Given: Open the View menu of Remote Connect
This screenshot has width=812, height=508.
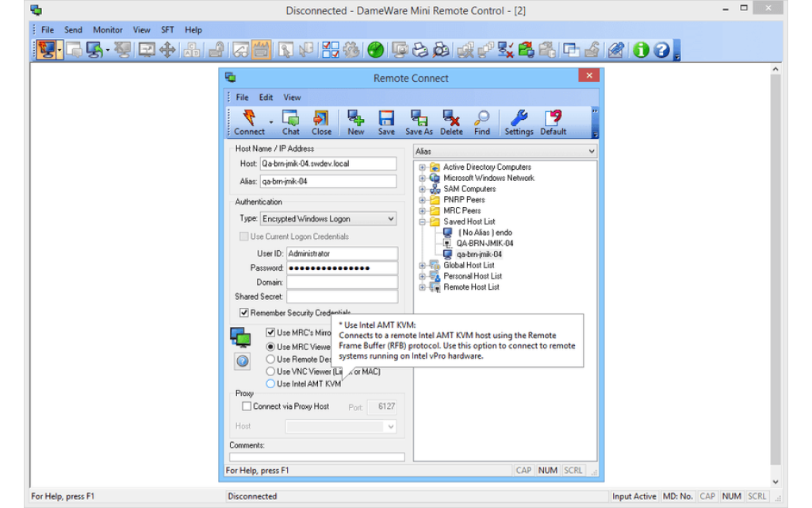Looking at the screenshot, I should (292, 97).
